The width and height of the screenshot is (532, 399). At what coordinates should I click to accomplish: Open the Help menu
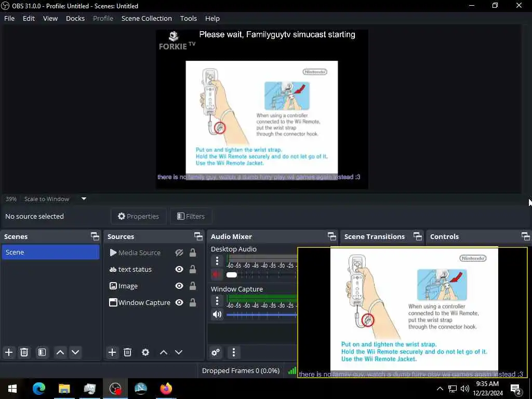click(x=212, y=18)
